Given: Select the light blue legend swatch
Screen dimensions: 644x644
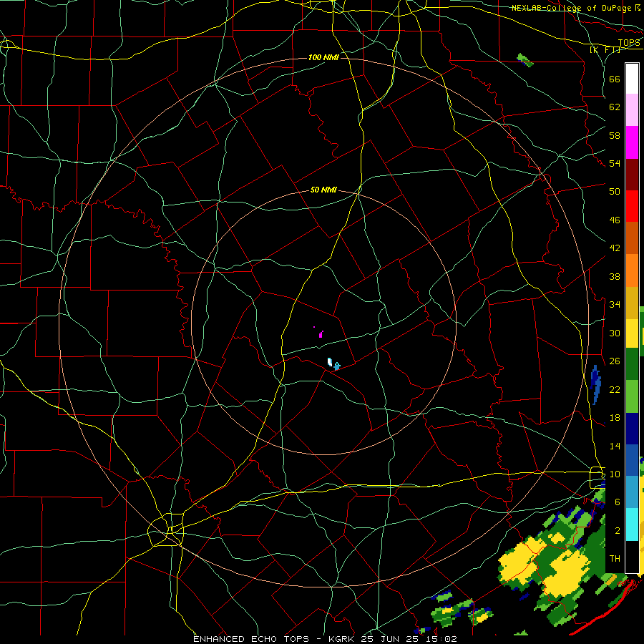Looking at the screenshot, I should [x=632, y=492].
